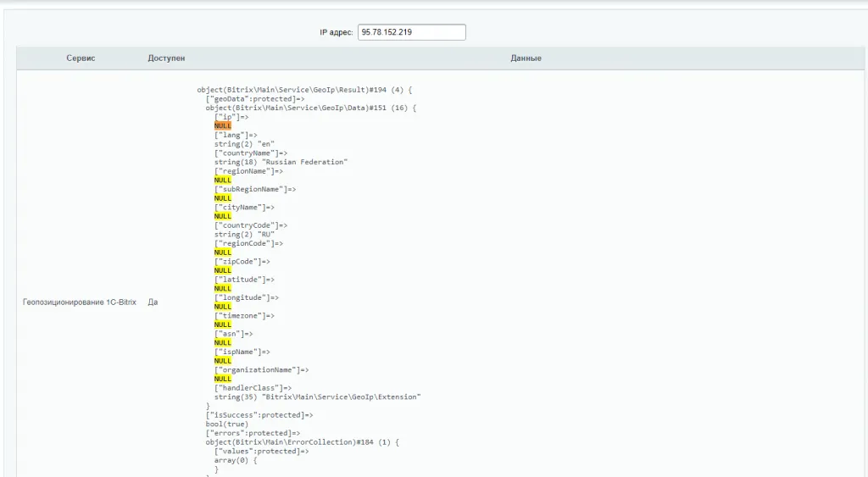
Task: Click the "Russian Federation" string line
Action: coord(281,162)
